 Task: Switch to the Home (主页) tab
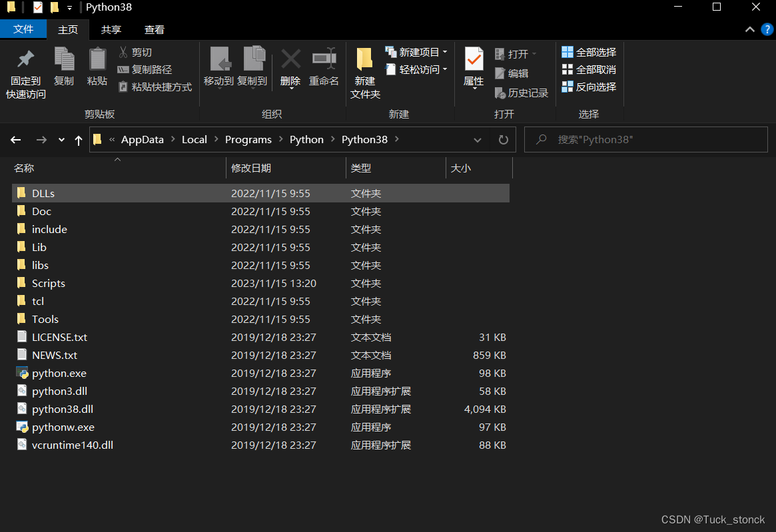[x=68, y=30]
